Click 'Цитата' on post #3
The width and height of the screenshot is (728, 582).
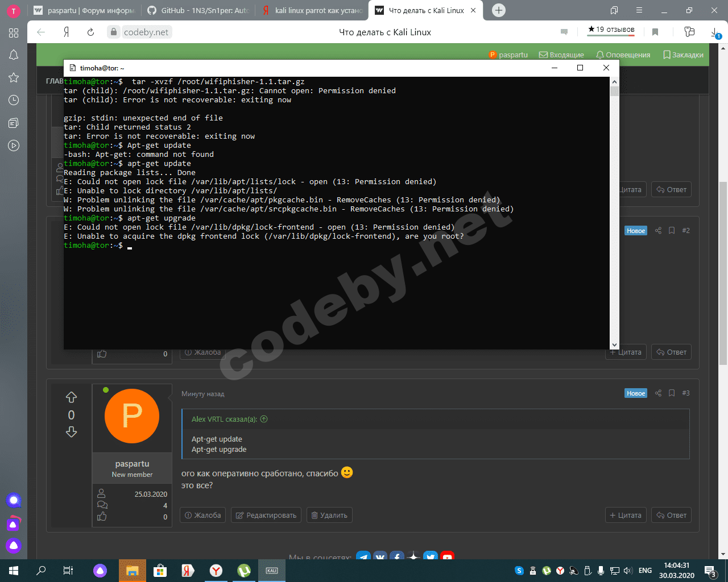click(x=626, y=516)
